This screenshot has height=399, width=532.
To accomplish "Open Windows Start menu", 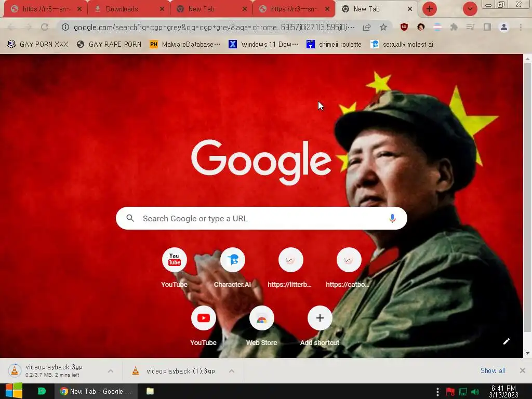I will tap(14, 391).
